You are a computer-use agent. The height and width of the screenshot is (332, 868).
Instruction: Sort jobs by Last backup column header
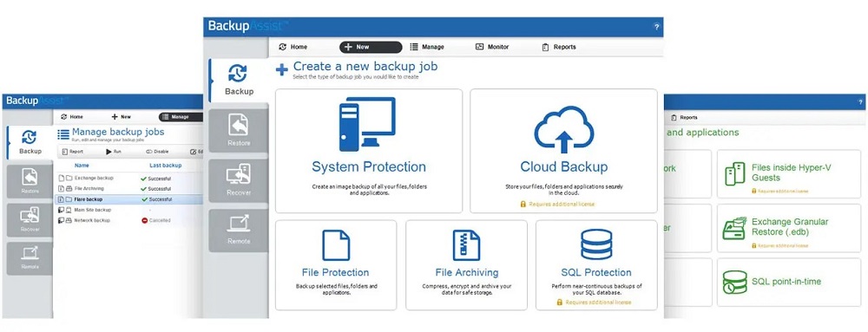point(166,166)
